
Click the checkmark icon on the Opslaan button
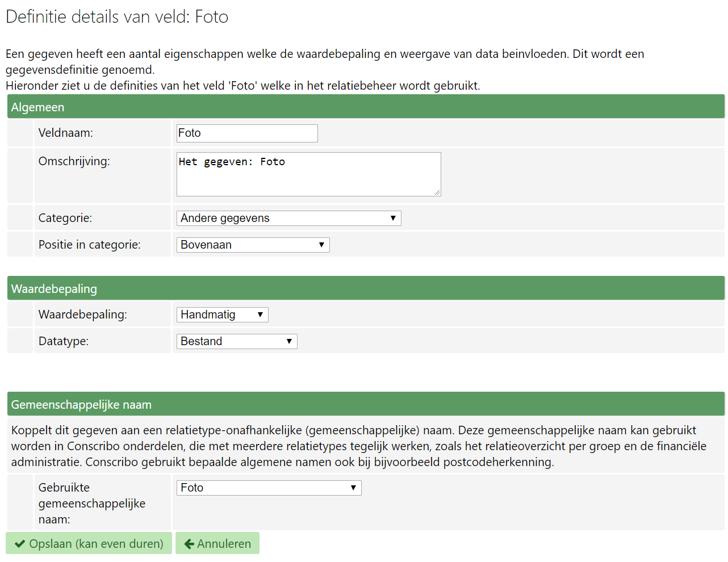pos(20,544)
